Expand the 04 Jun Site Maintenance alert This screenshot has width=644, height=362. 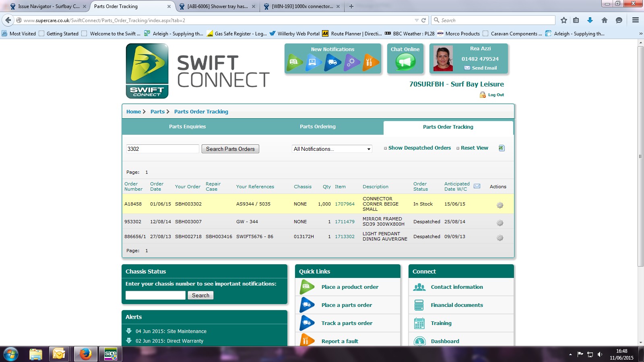coord(171,331)
